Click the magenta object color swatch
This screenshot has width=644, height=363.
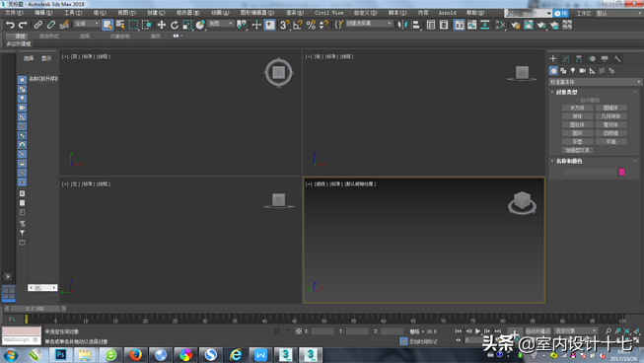pos(622,172)
